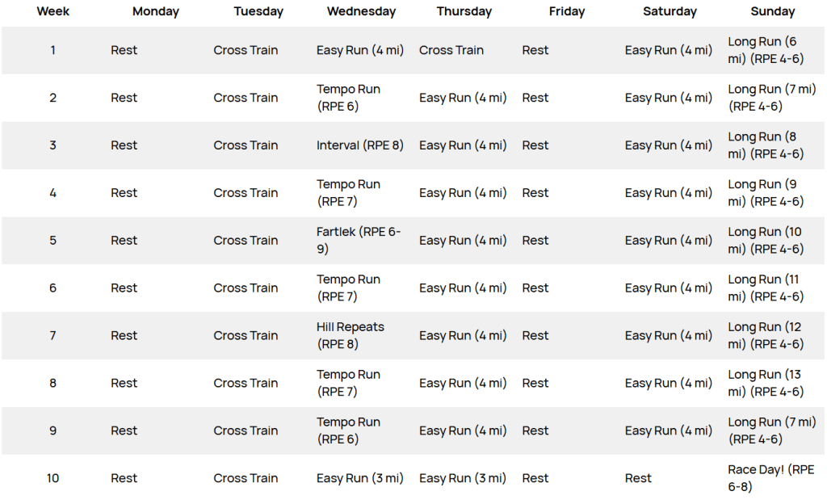Select the Hill Repeats (RPE 8) cell
Screen dimensions: 827x504
[x=351, y=335]
